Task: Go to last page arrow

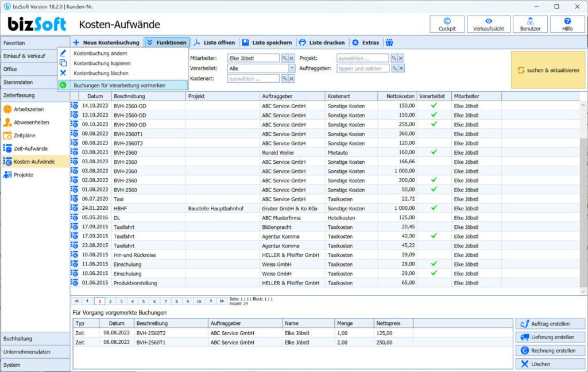Action: (222, 301)
